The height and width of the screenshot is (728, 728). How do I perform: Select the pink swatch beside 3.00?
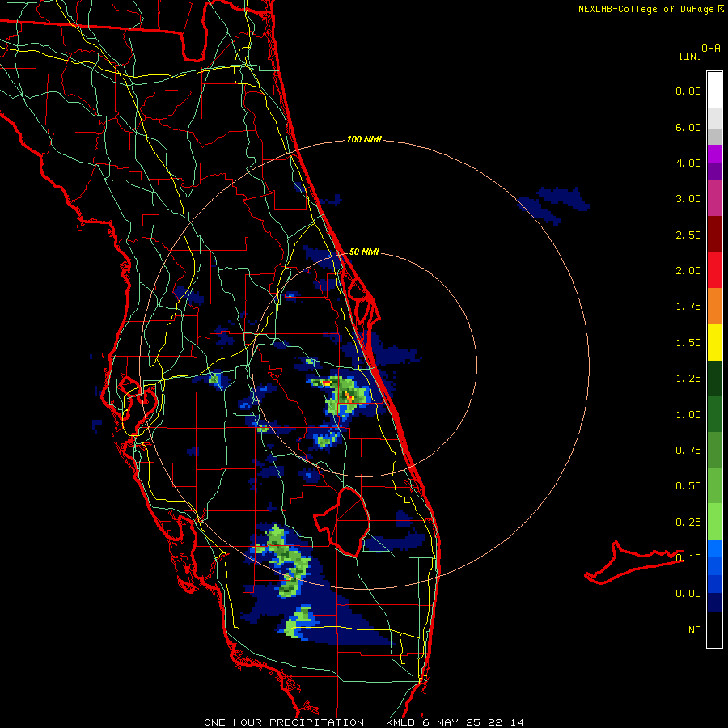714,198
